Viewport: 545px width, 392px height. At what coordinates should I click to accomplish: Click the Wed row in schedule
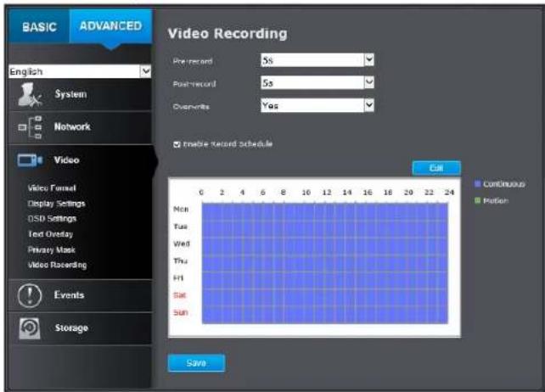point(325,246)
